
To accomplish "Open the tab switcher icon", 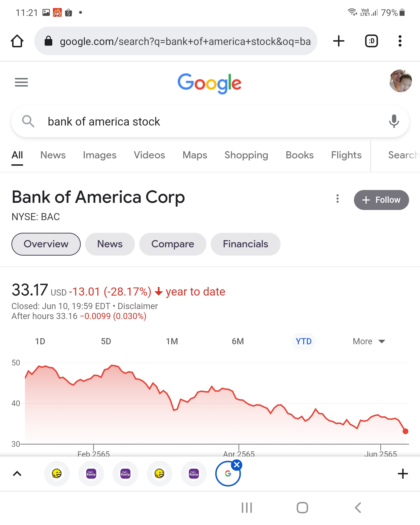I will click(371, 41).
